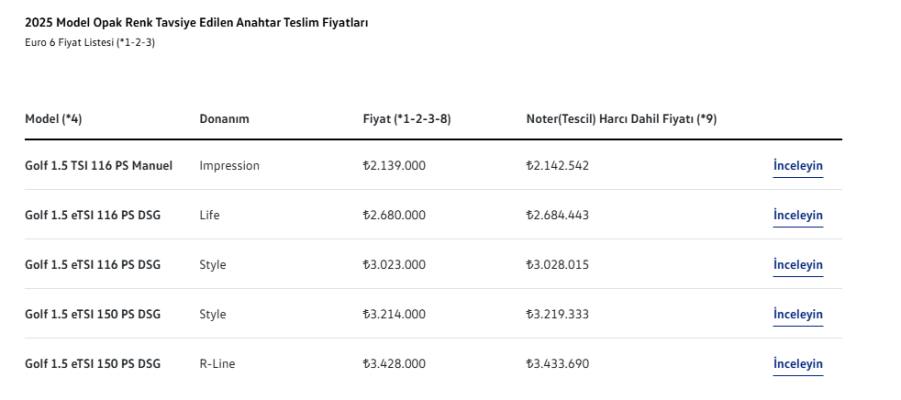Select Golf 1.5 TSI 116 PS Manuel name

(x=98, y=166)
